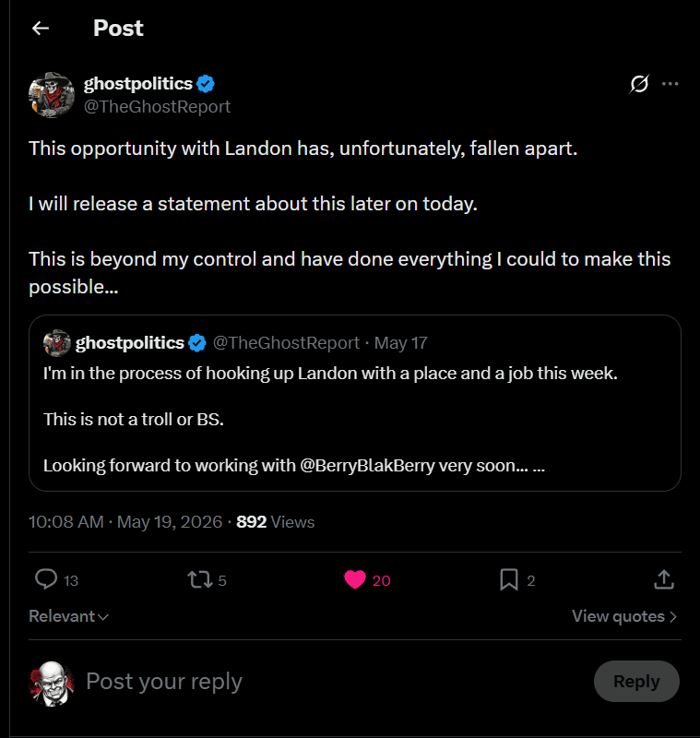
Task: Share the post via upload arrow icon
Action: [664, 580]
